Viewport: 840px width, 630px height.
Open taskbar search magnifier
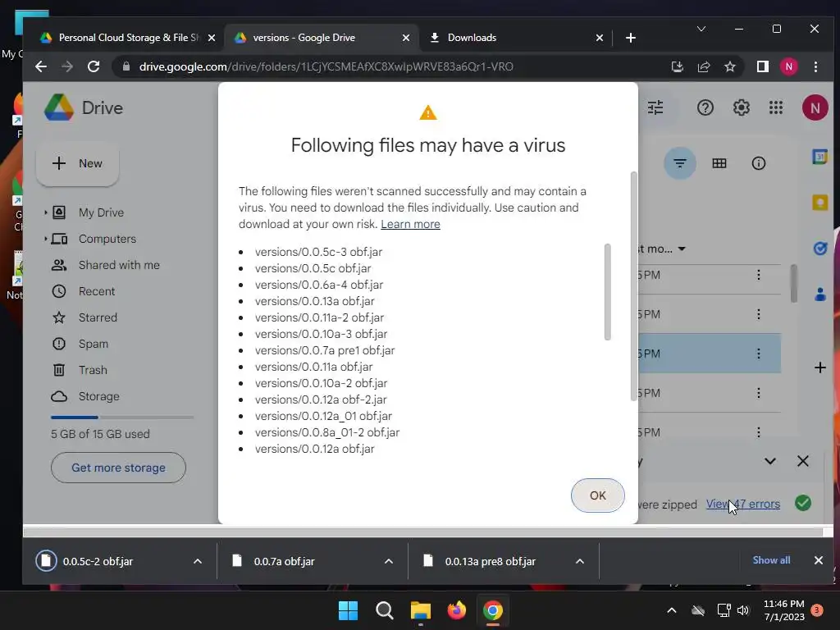point(384,610)
